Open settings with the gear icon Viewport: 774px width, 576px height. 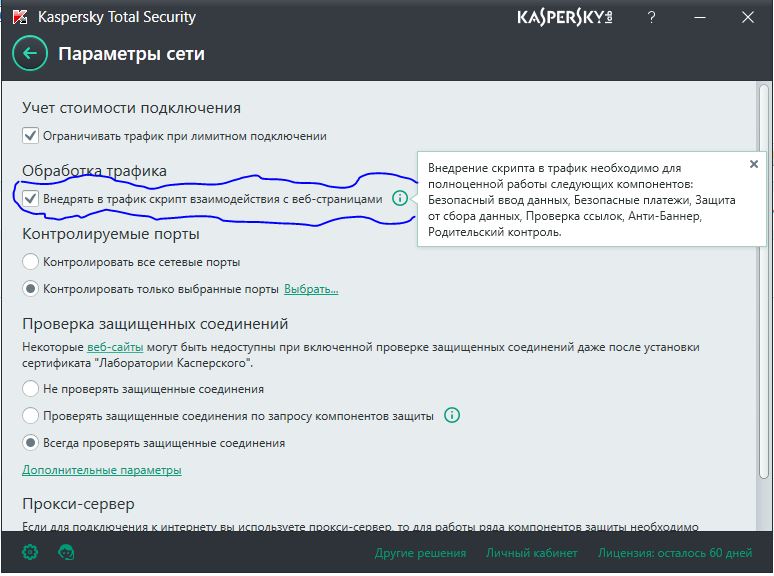pyautogui.click(x=30, y=552)
